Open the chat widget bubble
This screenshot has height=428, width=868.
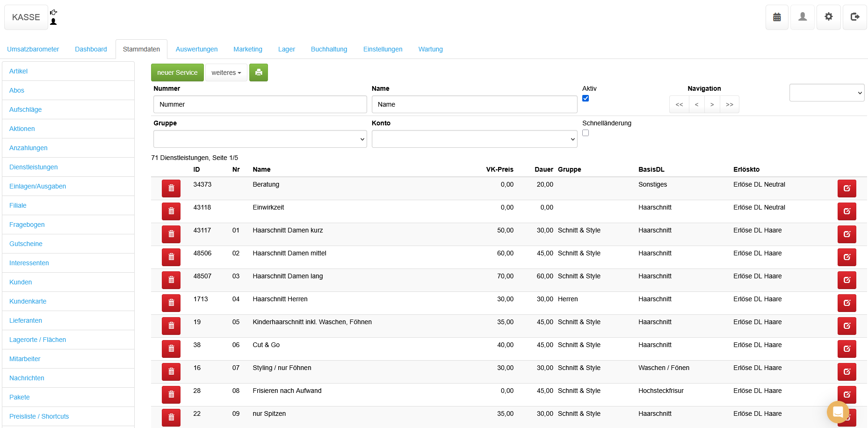coord(838,412)
